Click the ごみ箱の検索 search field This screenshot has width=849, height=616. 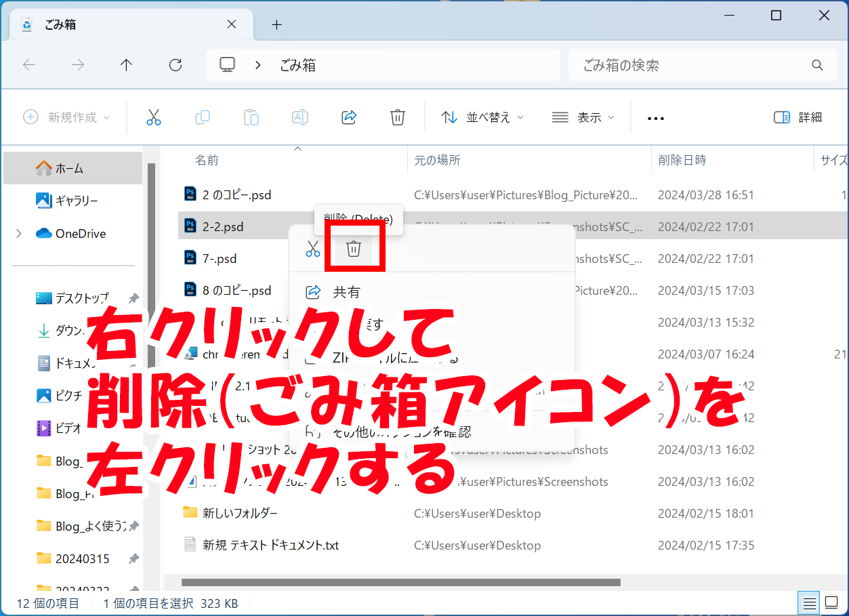pyautogui.click(x=688, y=66)
